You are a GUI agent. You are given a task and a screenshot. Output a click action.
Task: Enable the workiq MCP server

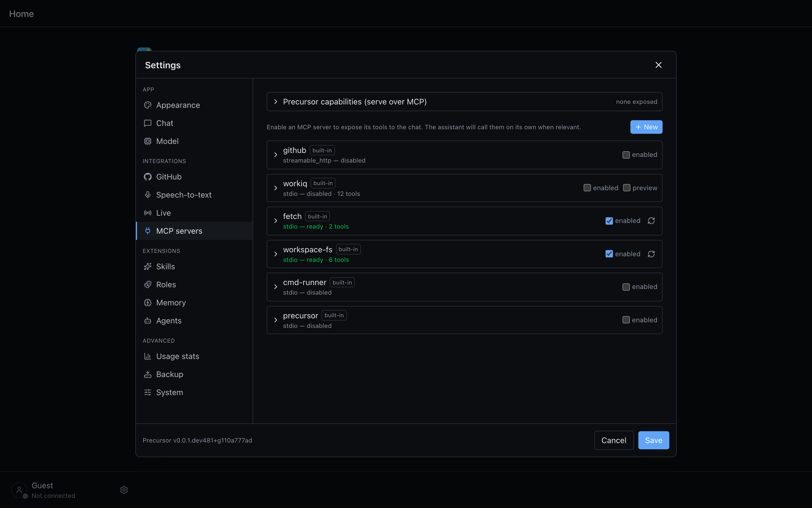point(587,188)
